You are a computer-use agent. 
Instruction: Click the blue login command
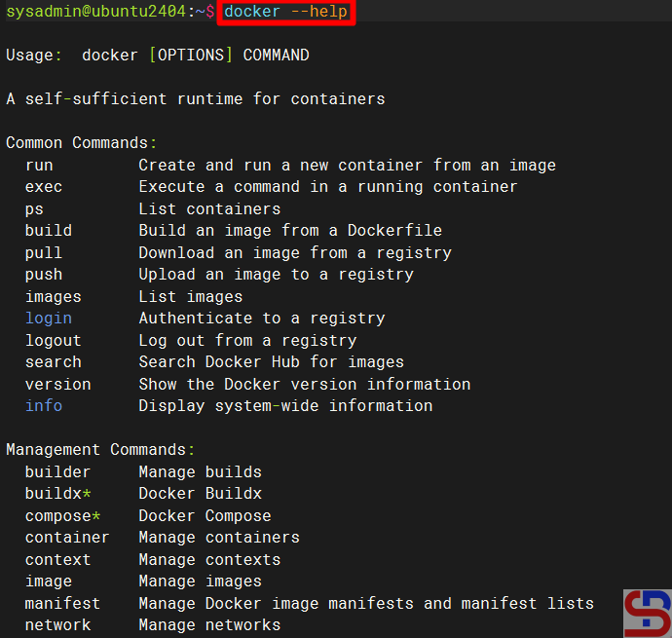click(49, 319)
